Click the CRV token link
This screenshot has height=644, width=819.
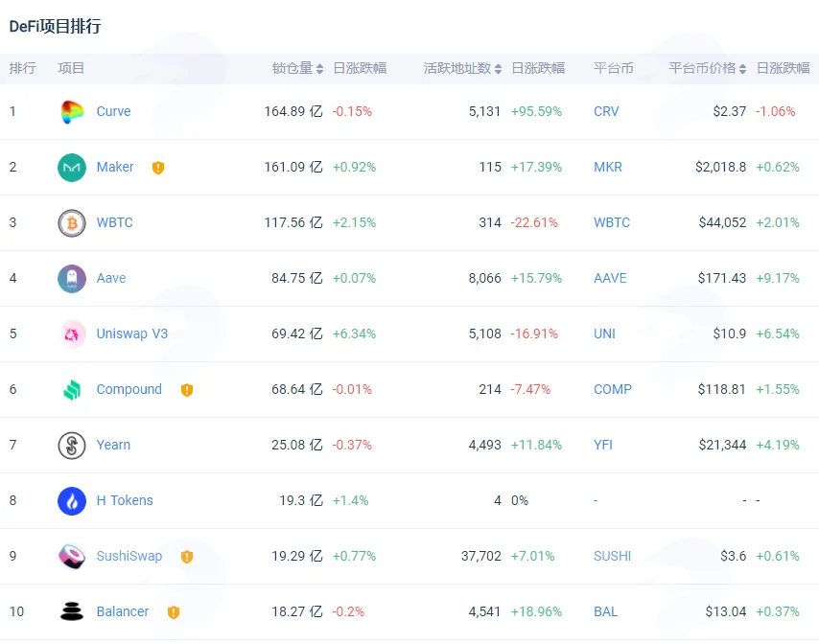tap(606, 111)
